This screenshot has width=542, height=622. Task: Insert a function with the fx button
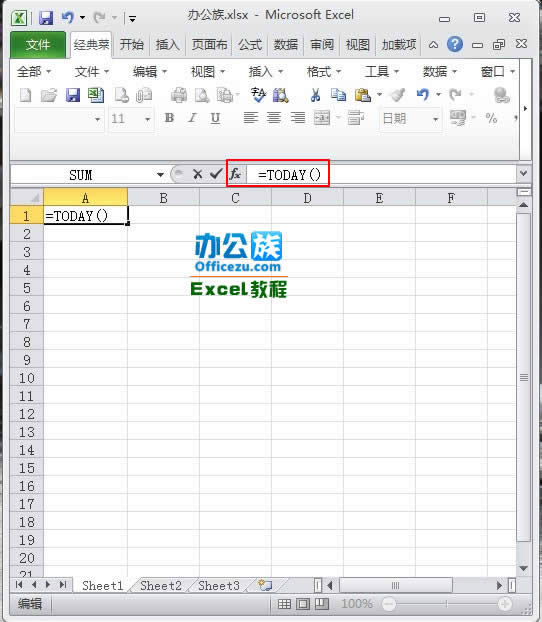pos(235,174)
